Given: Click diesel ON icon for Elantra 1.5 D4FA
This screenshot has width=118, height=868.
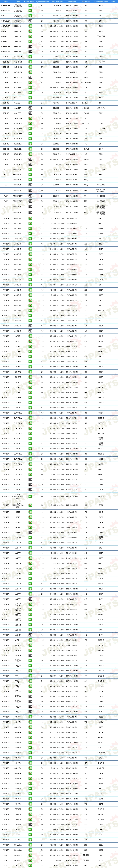Looking at the screenshot, I should tap(30, 479).
